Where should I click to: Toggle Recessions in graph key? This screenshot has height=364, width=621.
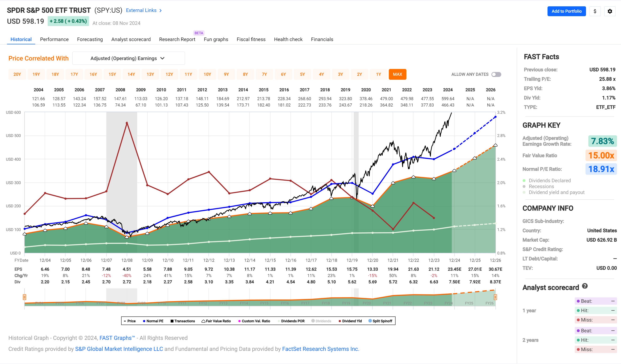pyautogui.click(x=538, y=186)
